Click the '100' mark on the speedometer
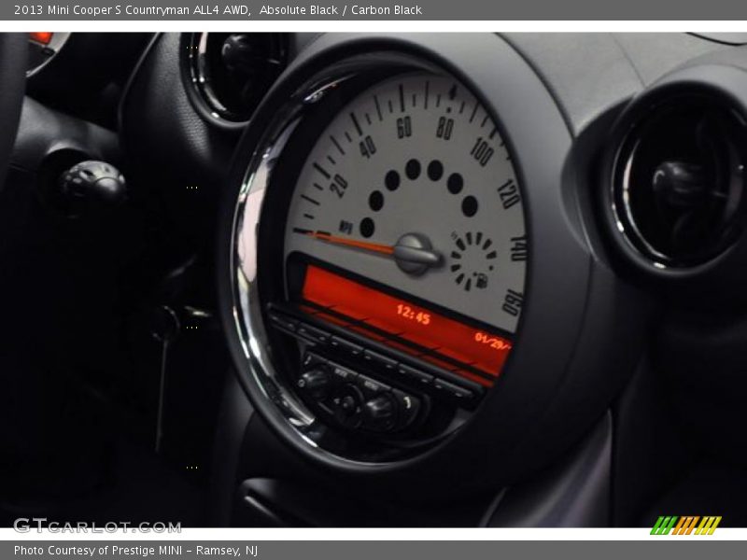Viewport: 747px width, 560px height. click(482, 151)
